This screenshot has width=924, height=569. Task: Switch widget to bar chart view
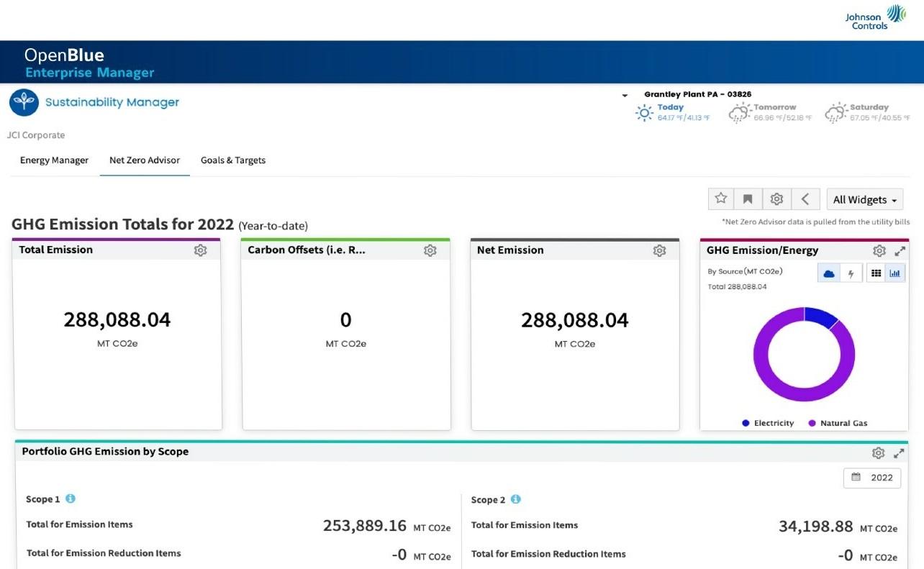(895, 273)
